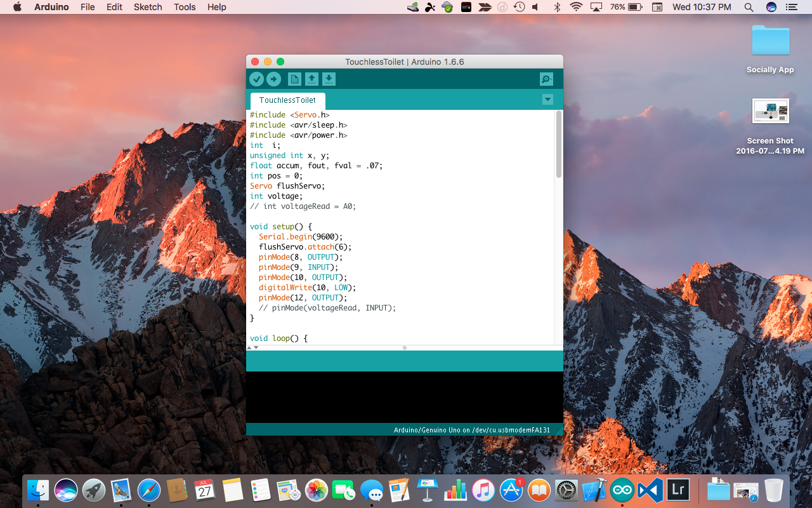Open the Edit menu
This screenshot has width=812, height=508.
coord(114,7)
